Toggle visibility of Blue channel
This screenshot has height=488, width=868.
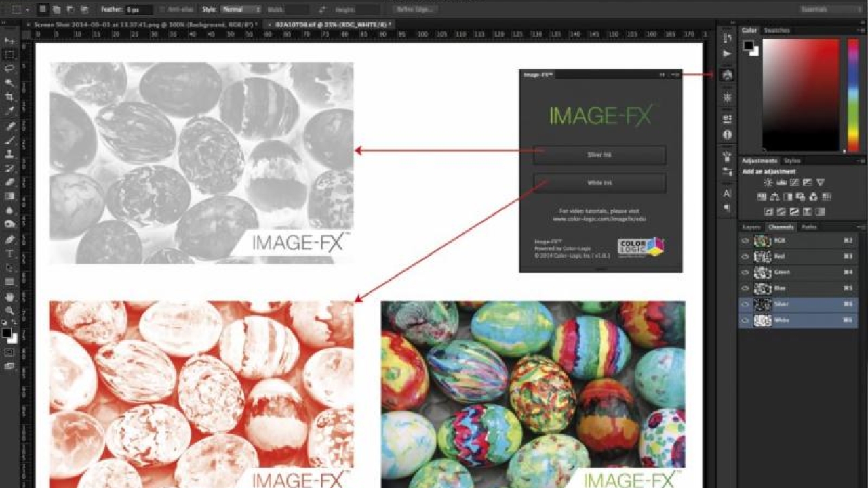click(745, 288)
